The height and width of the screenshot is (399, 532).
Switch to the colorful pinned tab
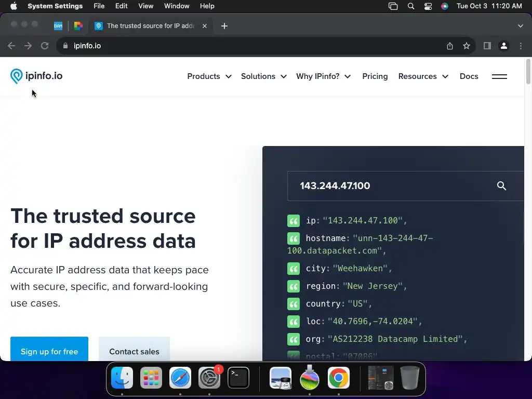click(x=78, y=26)
